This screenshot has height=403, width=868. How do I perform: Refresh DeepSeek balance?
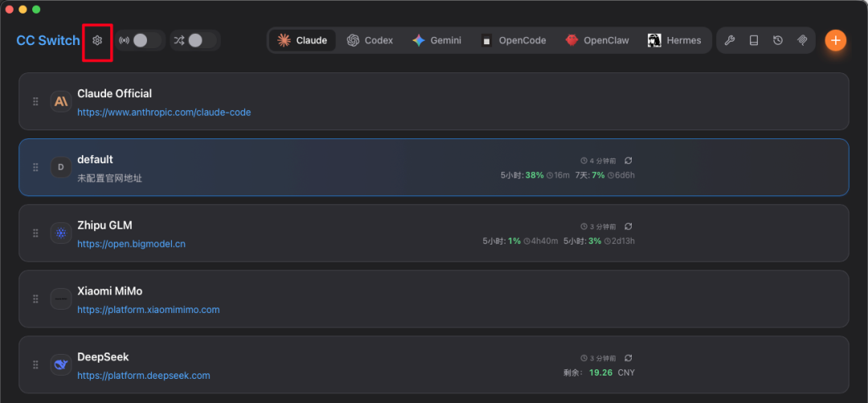pos(628,358)
